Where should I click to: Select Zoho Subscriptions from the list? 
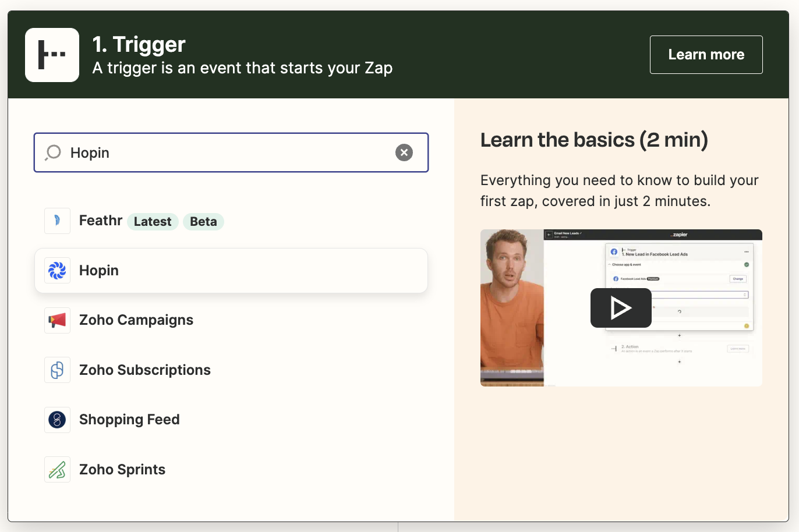[231, 370]
